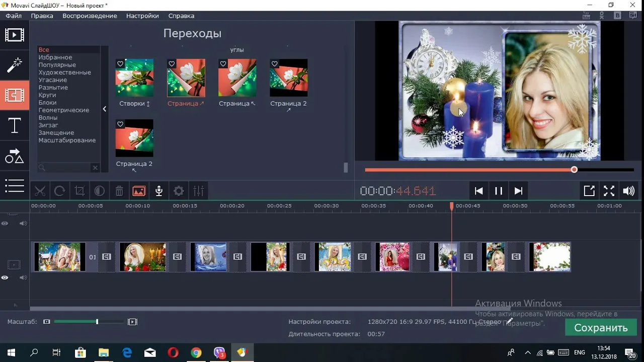Toggle visibility eye on upper timeline track
This screenshot has width=644, height=362.
tap(5, 223)
